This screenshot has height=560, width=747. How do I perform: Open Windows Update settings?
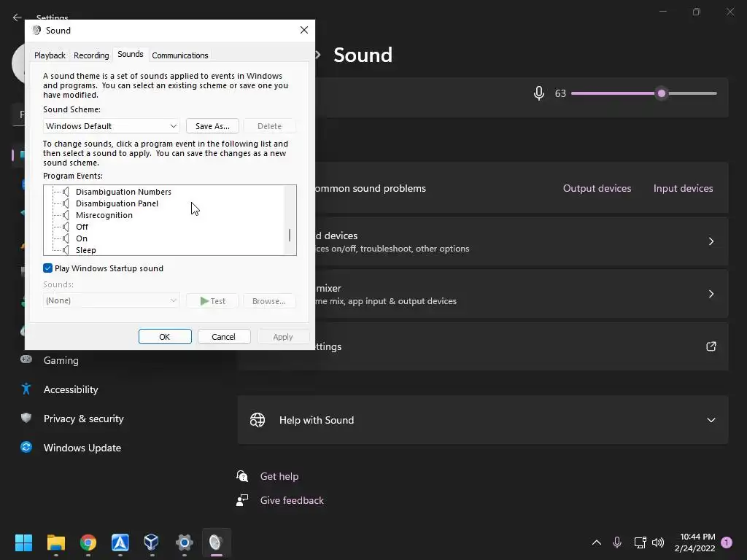(82, 448)
